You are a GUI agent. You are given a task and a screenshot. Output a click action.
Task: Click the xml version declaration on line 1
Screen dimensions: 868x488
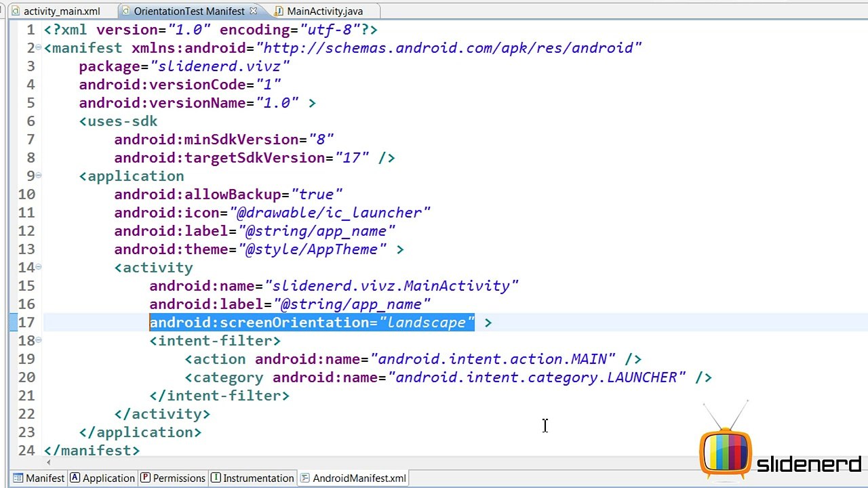click(x=210, y=30)
